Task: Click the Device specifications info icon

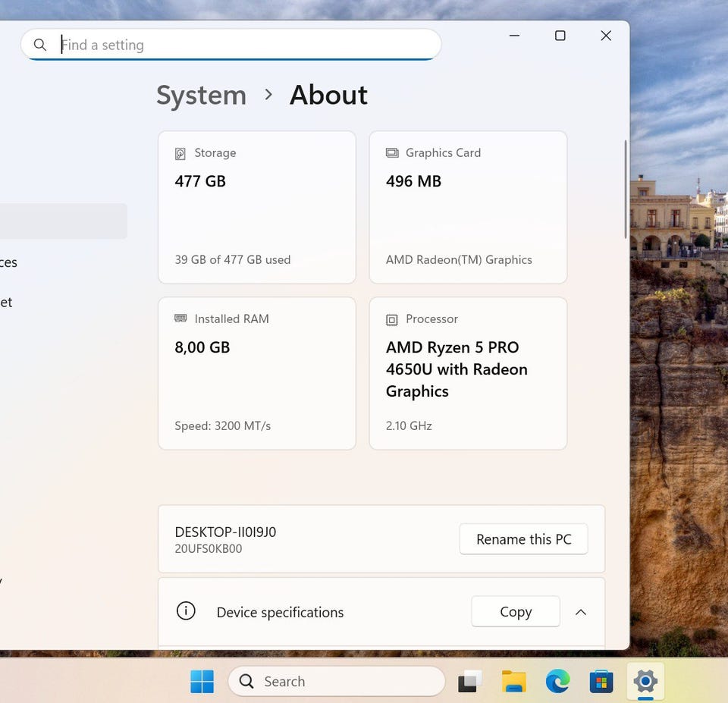Action: (186, 610)
